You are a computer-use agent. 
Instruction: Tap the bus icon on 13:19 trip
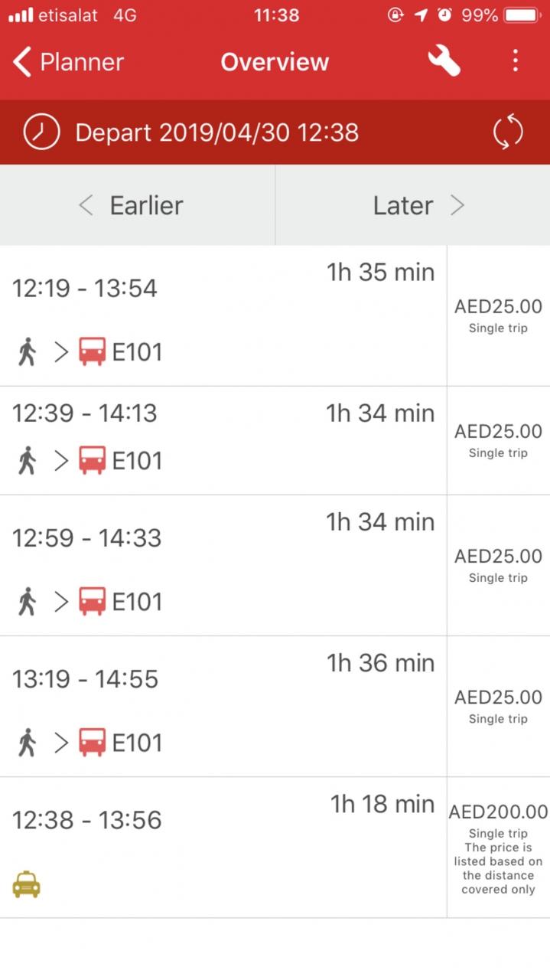(93, 742)
